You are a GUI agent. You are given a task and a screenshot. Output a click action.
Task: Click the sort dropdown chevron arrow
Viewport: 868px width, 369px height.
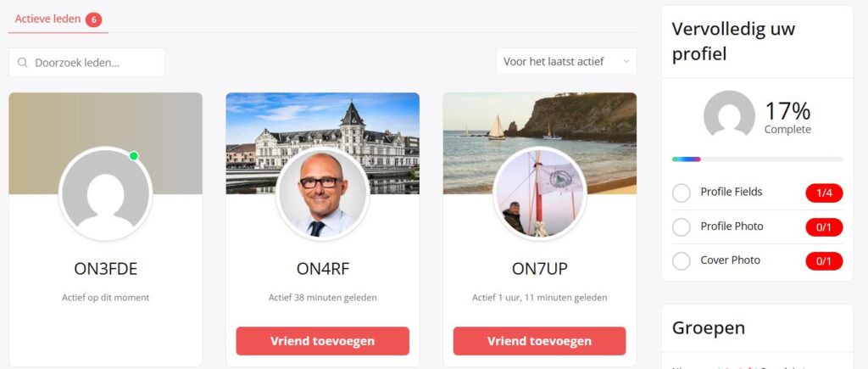point(626,61)
